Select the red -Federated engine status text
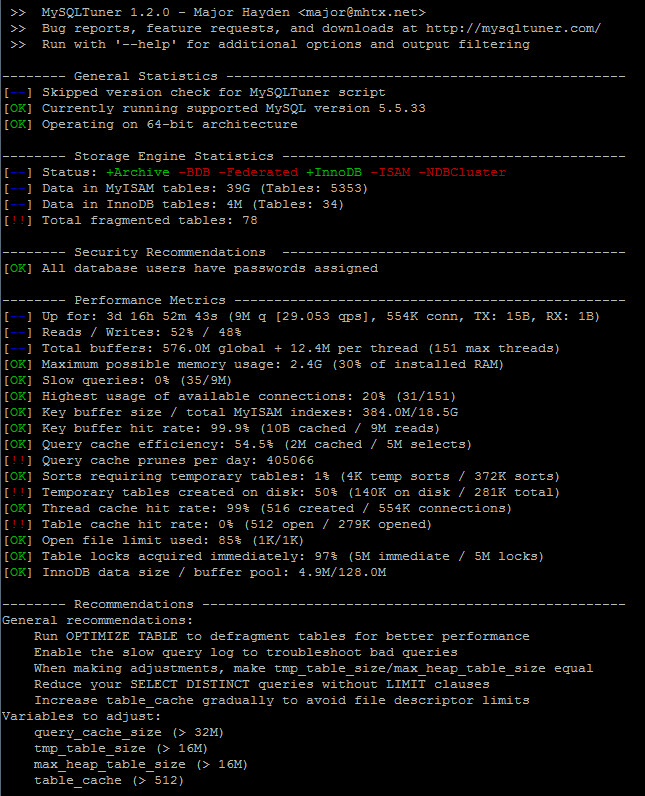Image resolution: width=645 pixels, height=796 pixels. 258,173
